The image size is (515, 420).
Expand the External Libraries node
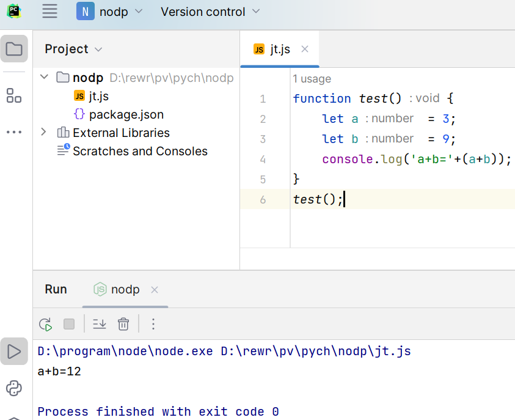tap(43, 133)
